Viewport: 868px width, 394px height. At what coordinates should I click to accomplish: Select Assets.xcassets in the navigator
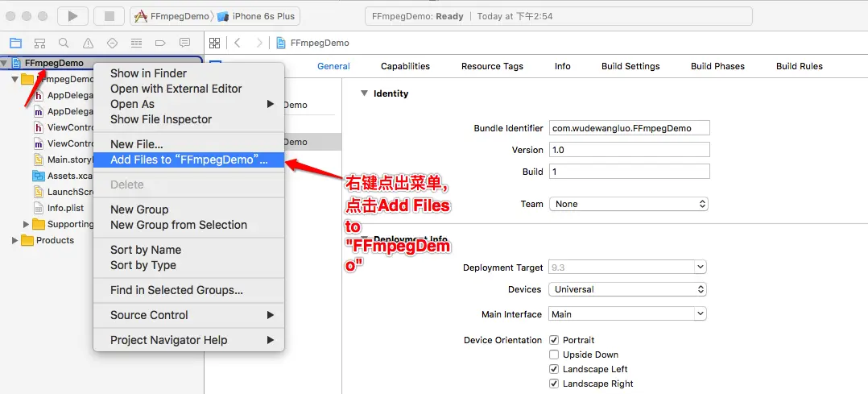pyautogui.click(x=61, y=176)
